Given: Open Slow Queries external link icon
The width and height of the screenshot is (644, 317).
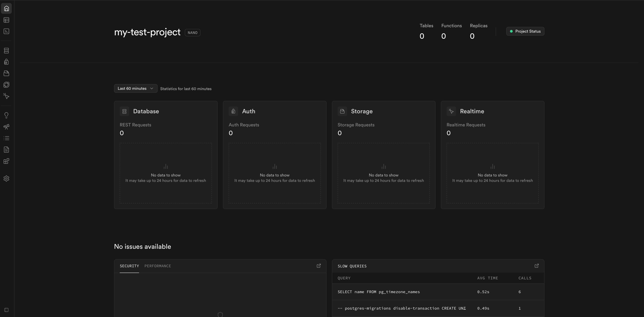Looking at the screenshot, I should tap(537, 266).
